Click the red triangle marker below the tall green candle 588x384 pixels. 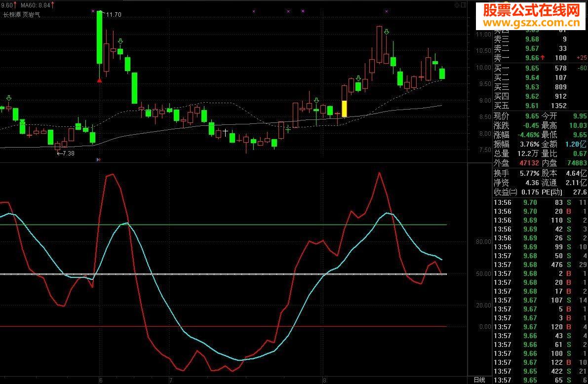pyautogui.click(x=99, y=80)
